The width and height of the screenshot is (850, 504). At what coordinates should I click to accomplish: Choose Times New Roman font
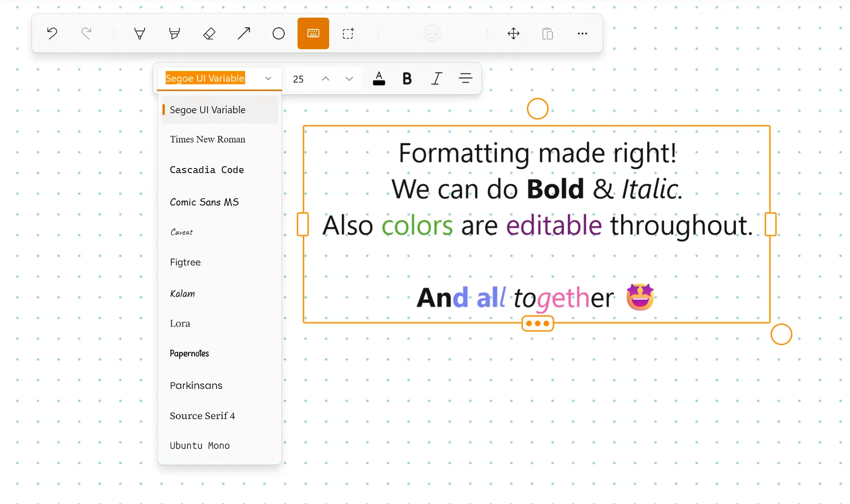coord(220,140)
